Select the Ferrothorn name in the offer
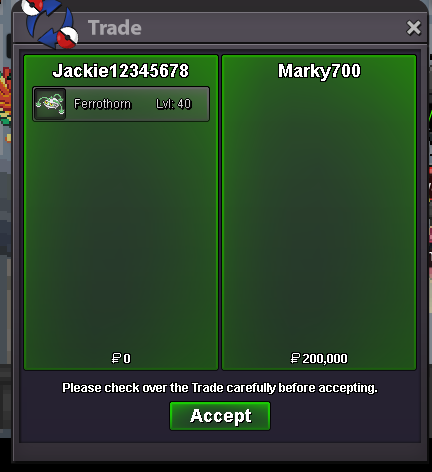This screenshot has height=472, width=432. click(102, 104)
